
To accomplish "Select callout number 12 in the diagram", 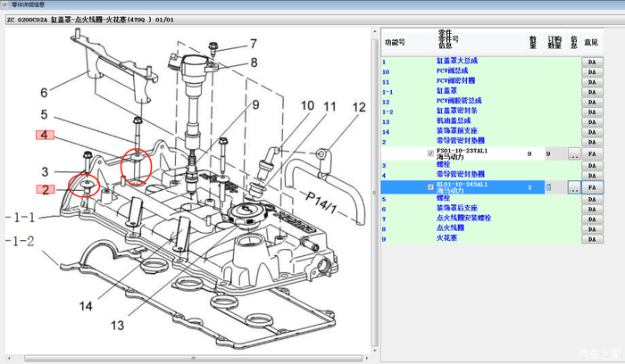I will click(x=358, y=108).
